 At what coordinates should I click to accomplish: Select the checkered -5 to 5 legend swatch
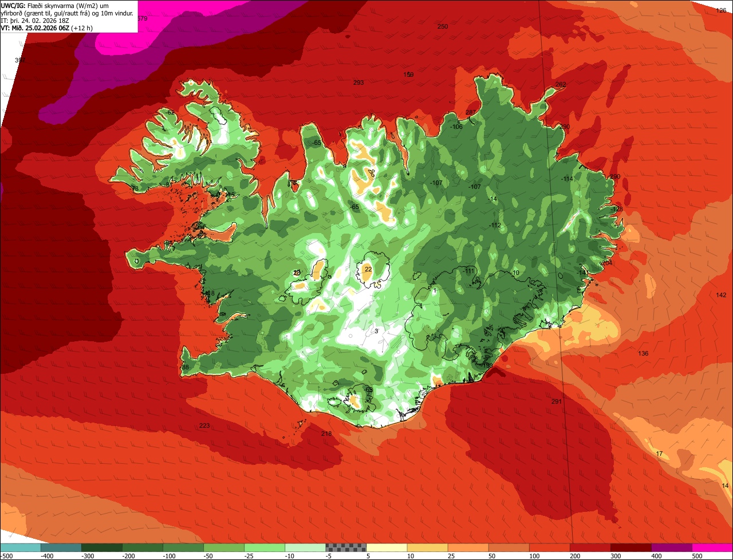[346, 547]
